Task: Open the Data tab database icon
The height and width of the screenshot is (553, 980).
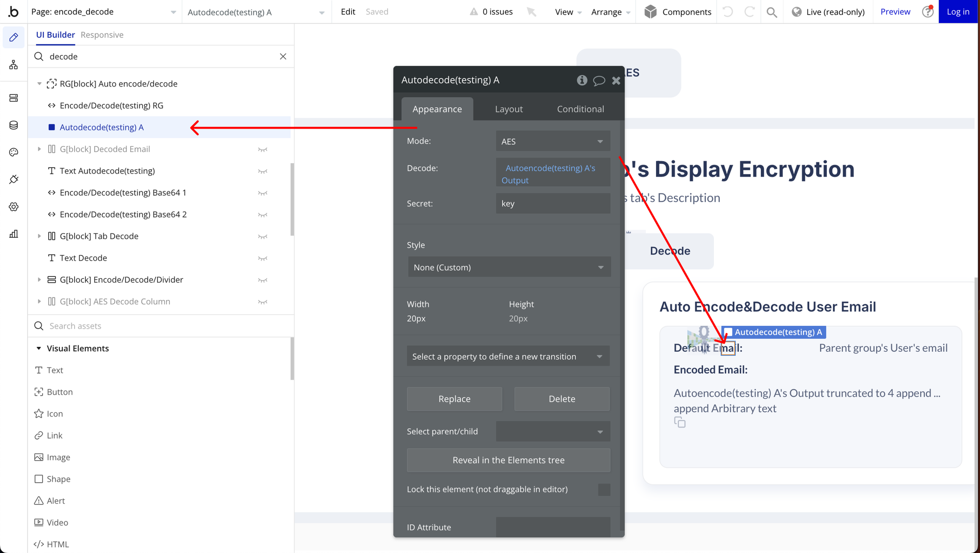Action: tap(13, 125)
